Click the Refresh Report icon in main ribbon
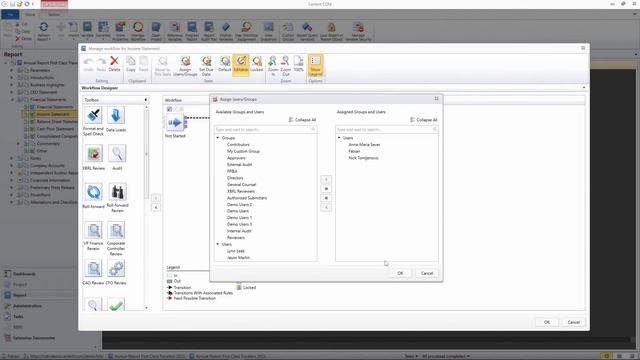This screenshot has width=640, height=360. pyautogui.click(x=44, y=31)
